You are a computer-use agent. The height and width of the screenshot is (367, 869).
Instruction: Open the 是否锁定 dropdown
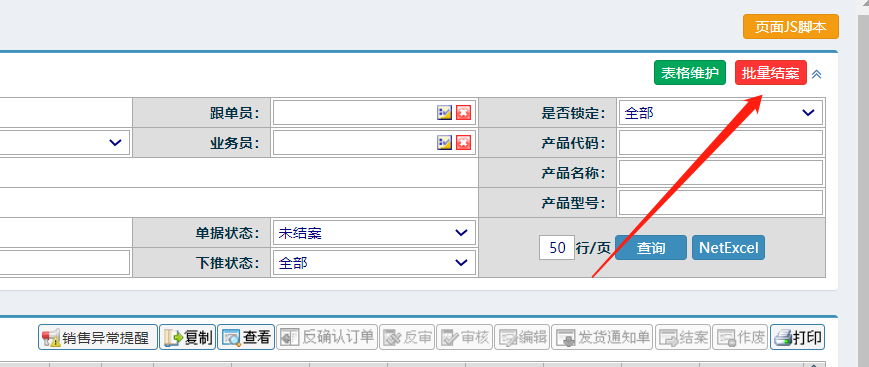[x=720, y=113]
